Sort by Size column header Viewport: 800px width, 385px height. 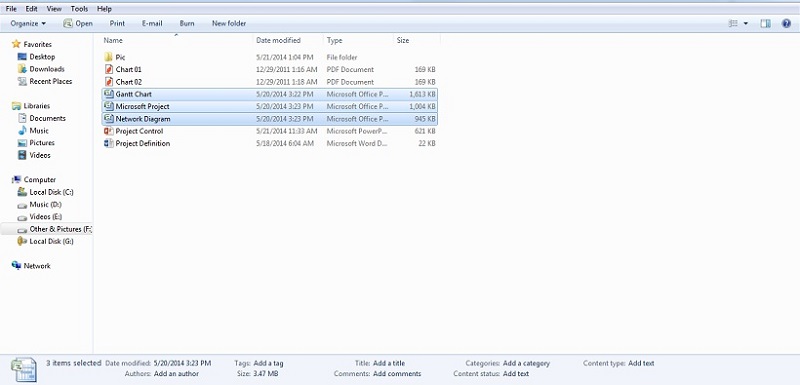coord(403,40)
